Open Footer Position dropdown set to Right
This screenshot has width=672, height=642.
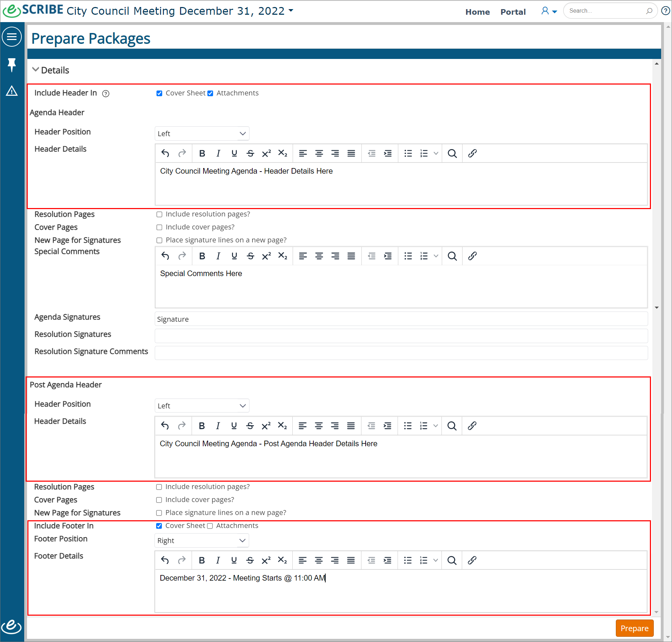pyautogui.click(x=201, y=540)
